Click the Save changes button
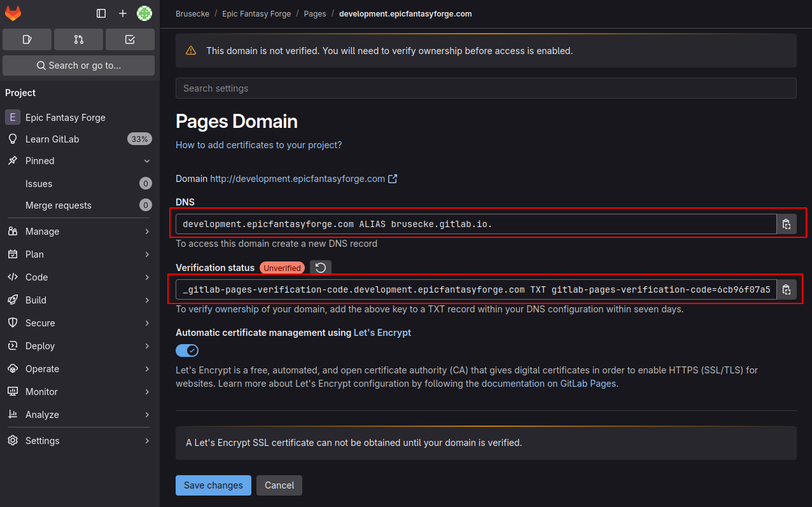The image size is (812, 507). [x=213, y=485]
